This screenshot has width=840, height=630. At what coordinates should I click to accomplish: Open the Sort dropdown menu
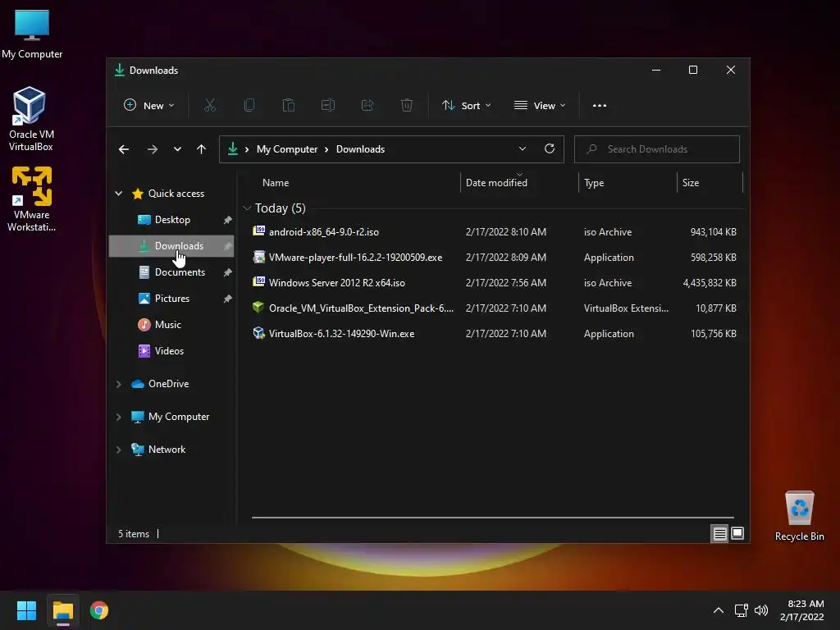tap(466, 106)
